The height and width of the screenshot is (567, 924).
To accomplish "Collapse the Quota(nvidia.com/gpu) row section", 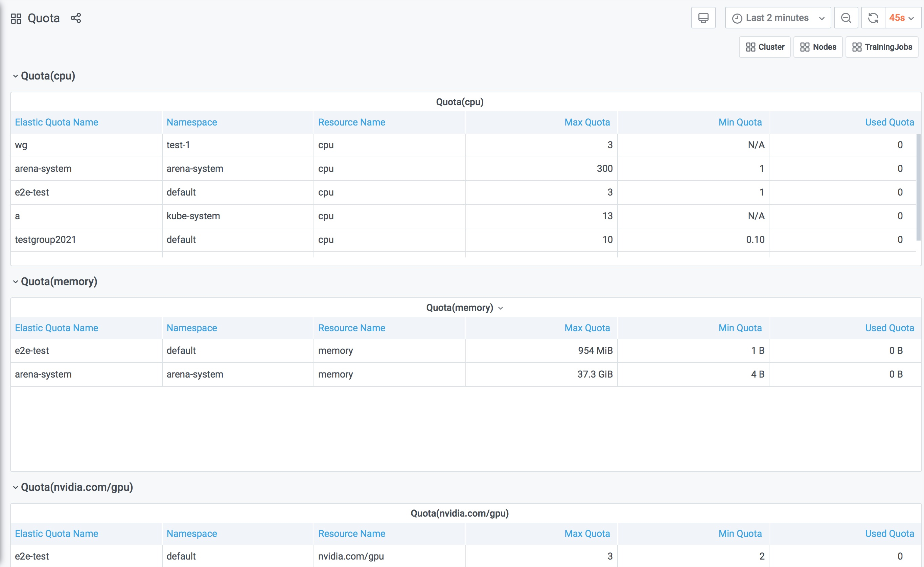I will click(x=15, y=487).
